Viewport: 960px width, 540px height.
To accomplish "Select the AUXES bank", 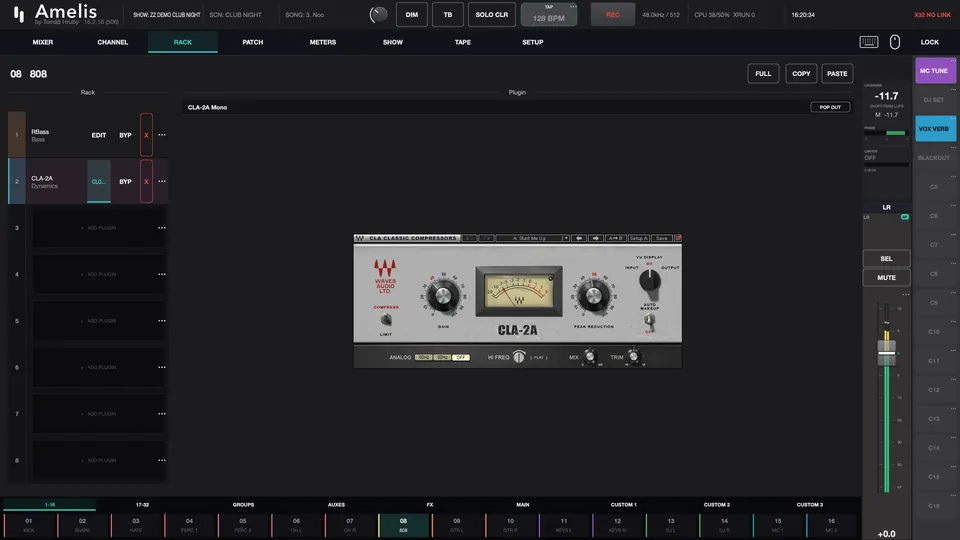I will (x=336, y=504).
